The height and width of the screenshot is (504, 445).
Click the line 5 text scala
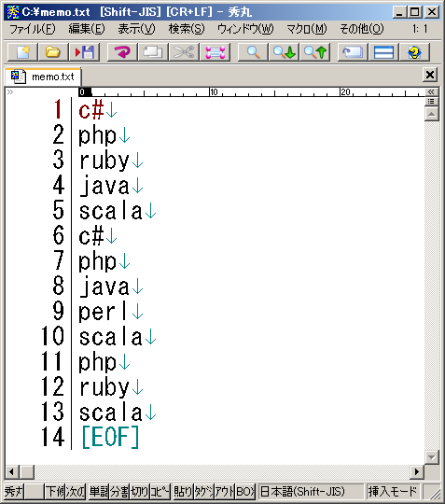coord(110,211)
